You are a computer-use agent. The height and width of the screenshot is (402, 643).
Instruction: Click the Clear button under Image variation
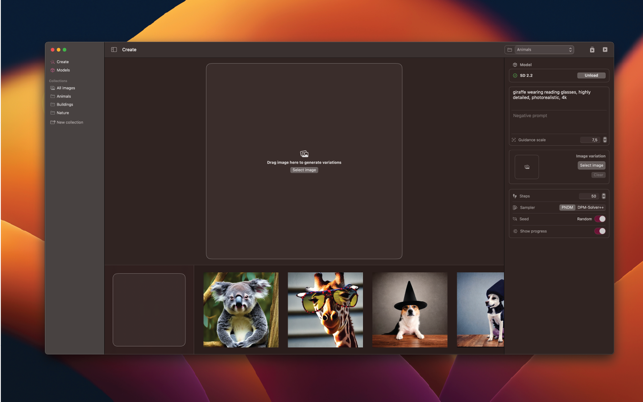click(x=598, y=175)
